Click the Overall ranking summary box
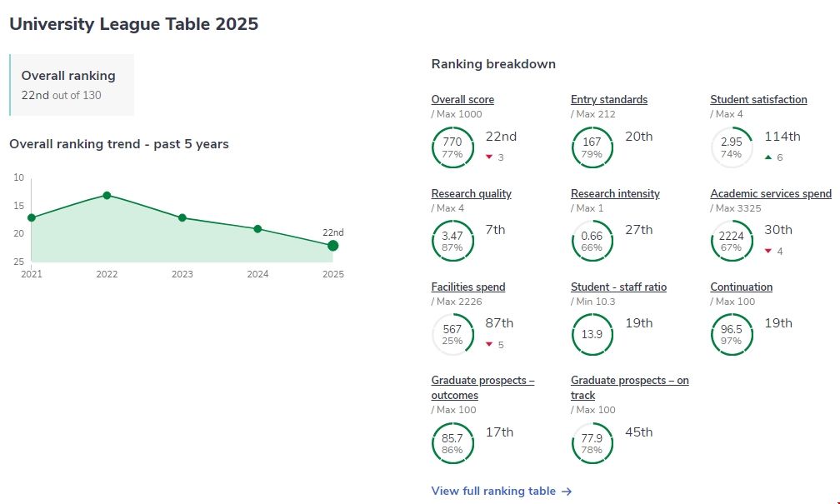840x504 pixels. (x=72, y=85)
